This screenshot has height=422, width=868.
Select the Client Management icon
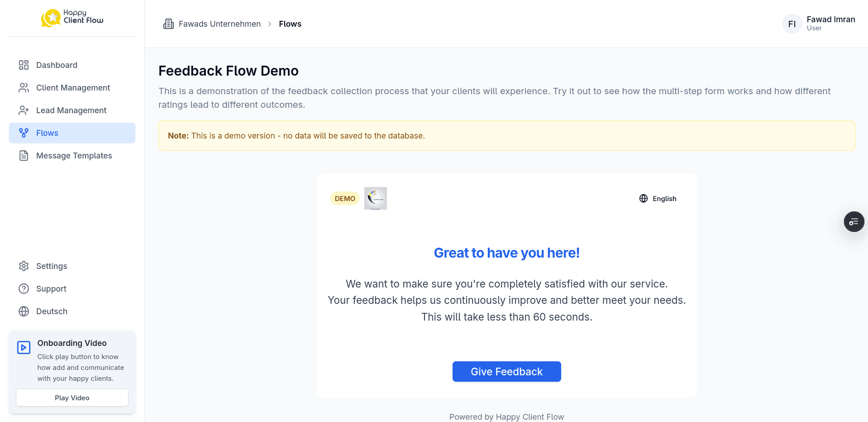pyautogui.click(x=24, y=87)
